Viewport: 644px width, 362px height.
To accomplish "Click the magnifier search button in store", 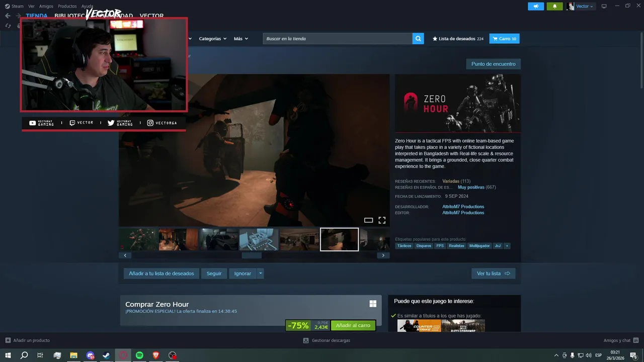I will pos(418,39).
